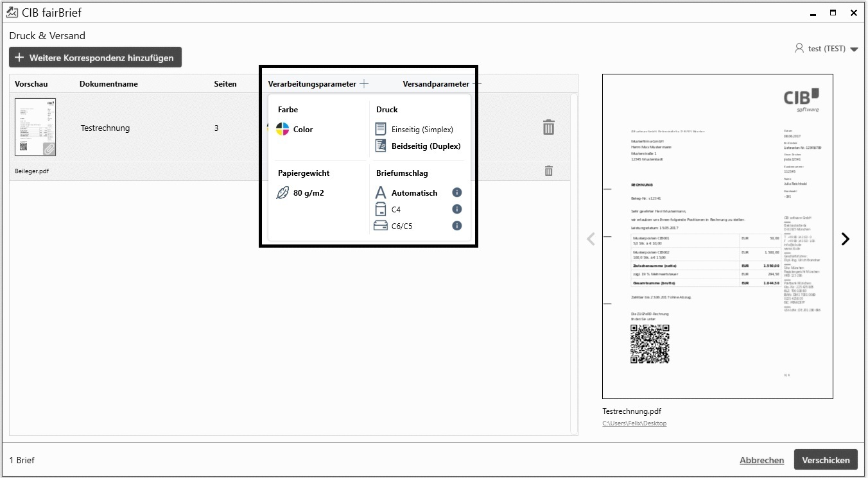Click the Simplex page icon
This screenshot has height=478, width=868.
tap(380, 129)
